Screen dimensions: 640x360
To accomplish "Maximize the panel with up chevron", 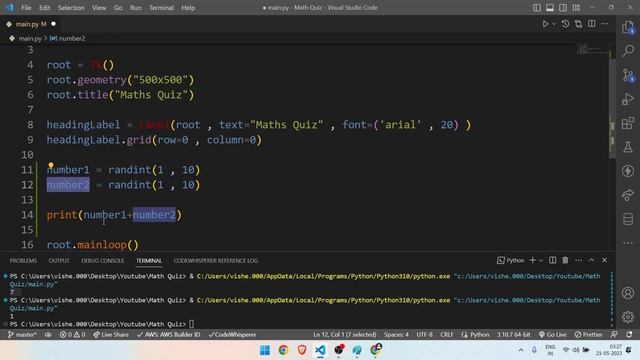I will click(591, 260).
